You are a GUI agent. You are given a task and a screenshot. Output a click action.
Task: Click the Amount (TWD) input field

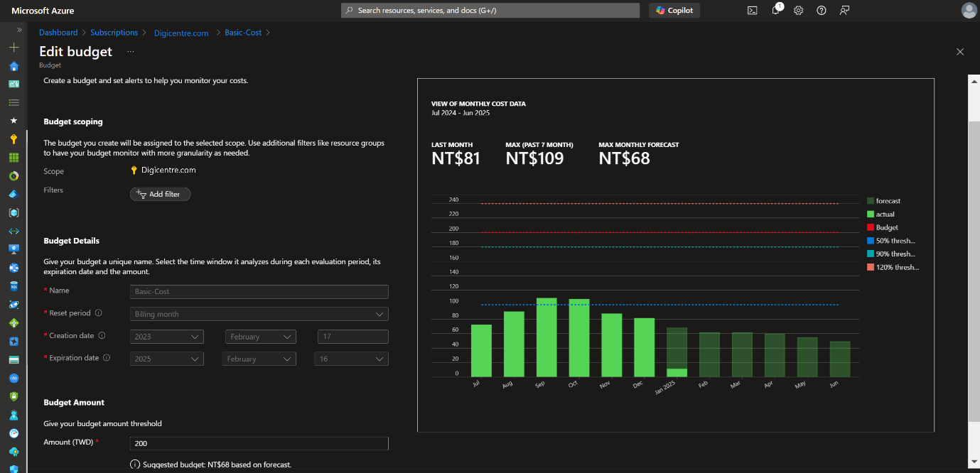coord(259,444)
